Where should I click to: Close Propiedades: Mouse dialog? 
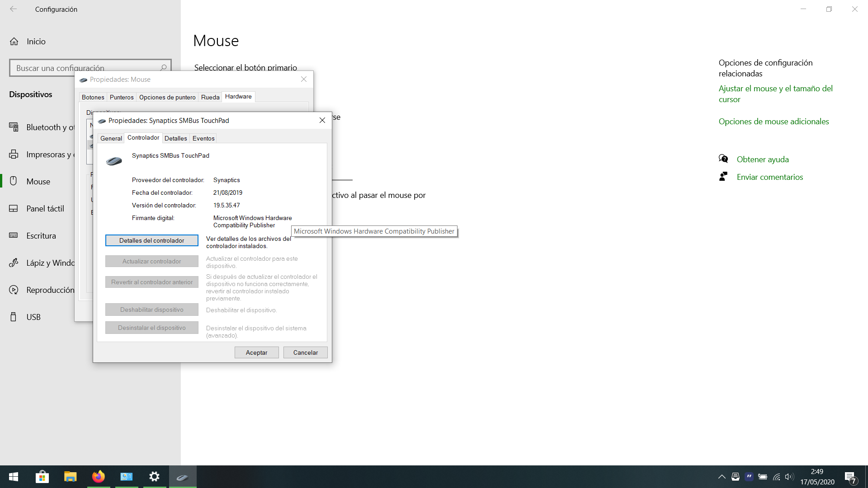pos(304,79)
